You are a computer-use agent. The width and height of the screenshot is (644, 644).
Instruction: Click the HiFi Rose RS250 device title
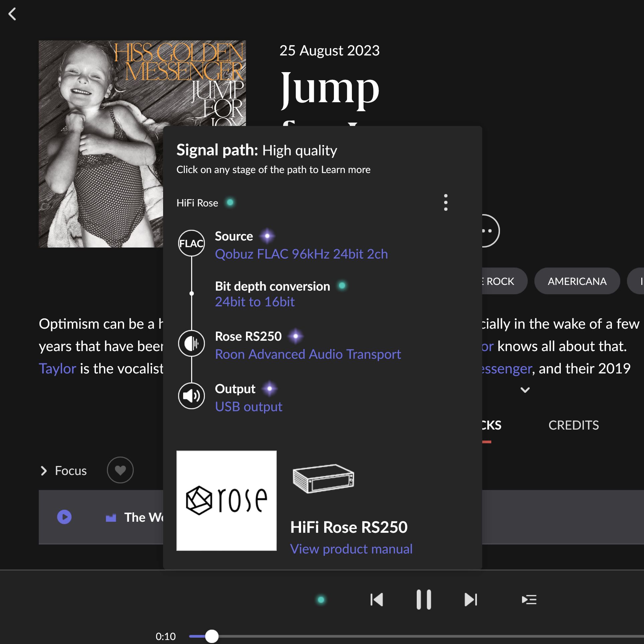click(349, 527)
